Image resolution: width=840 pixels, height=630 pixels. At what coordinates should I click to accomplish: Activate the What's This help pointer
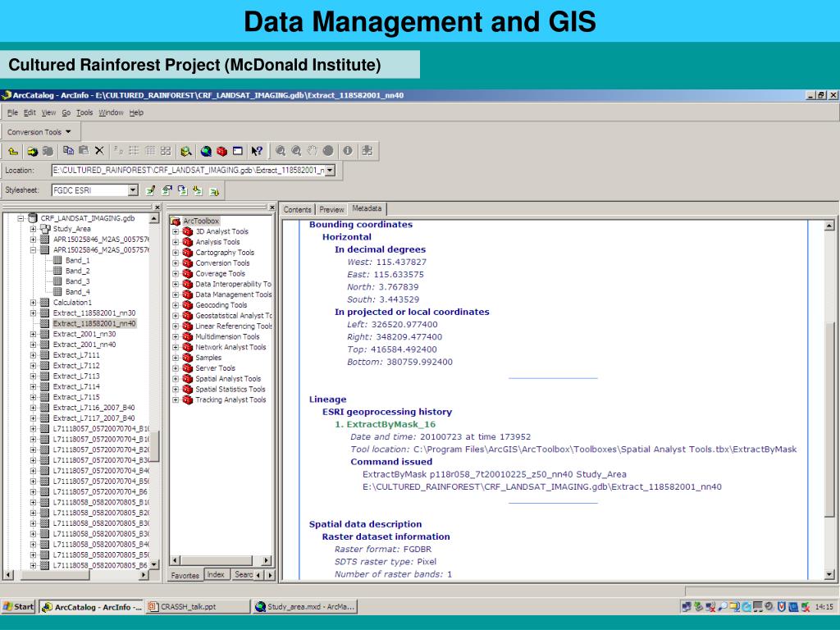tap(257, 151)
